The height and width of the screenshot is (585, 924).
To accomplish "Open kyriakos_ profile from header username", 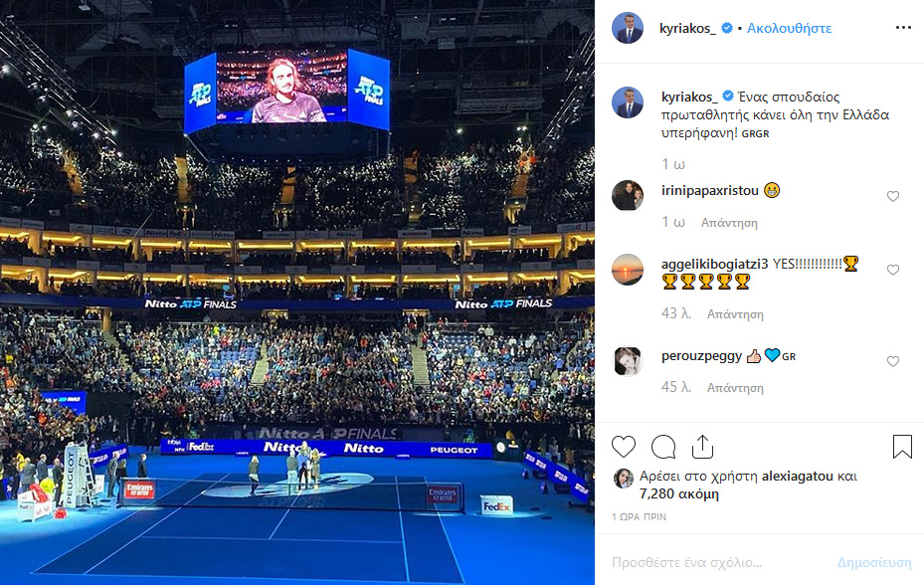I will click(x=687, y=28).
